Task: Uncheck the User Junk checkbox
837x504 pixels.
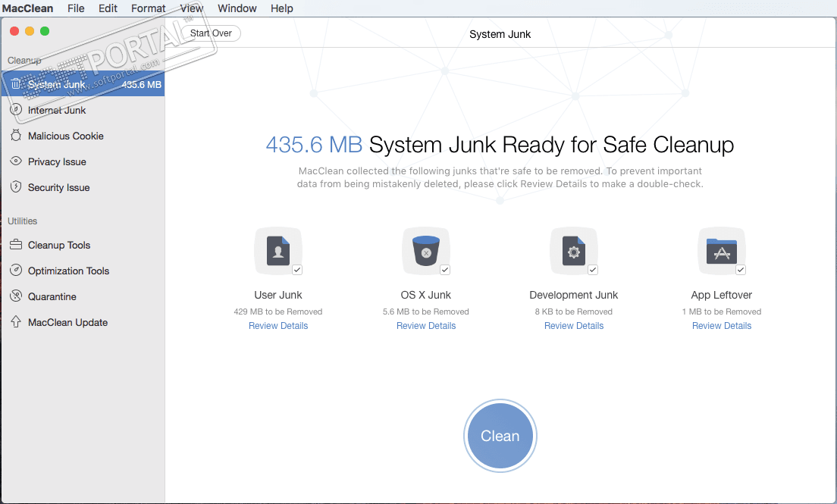Action: click(297, 270)
